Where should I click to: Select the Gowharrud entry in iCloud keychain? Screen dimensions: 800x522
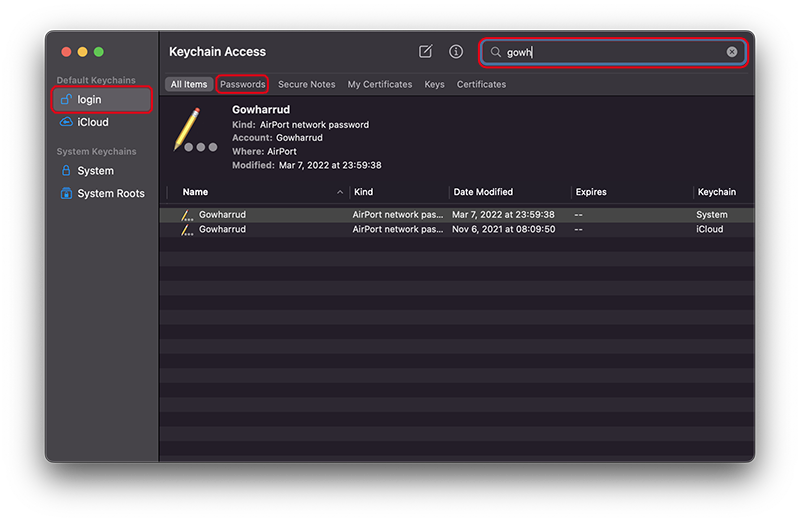(x=457, y=230)
